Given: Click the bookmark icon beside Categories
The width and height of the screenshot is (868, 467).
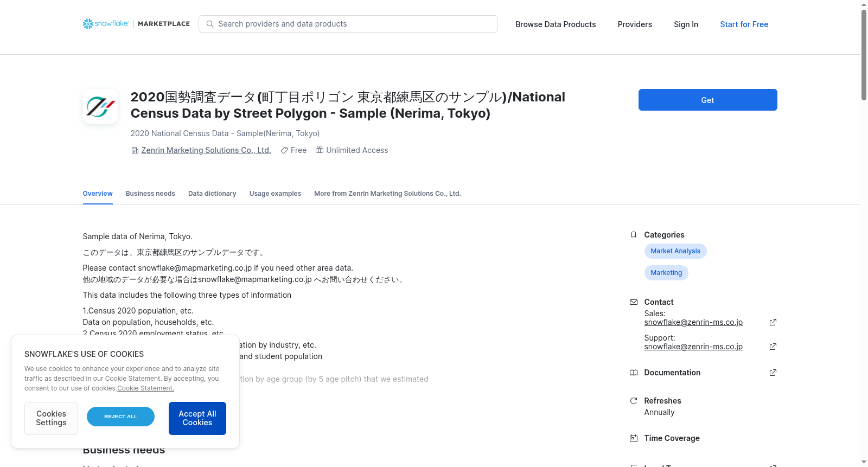Looking at the screenshot, I should pos(634,235).
